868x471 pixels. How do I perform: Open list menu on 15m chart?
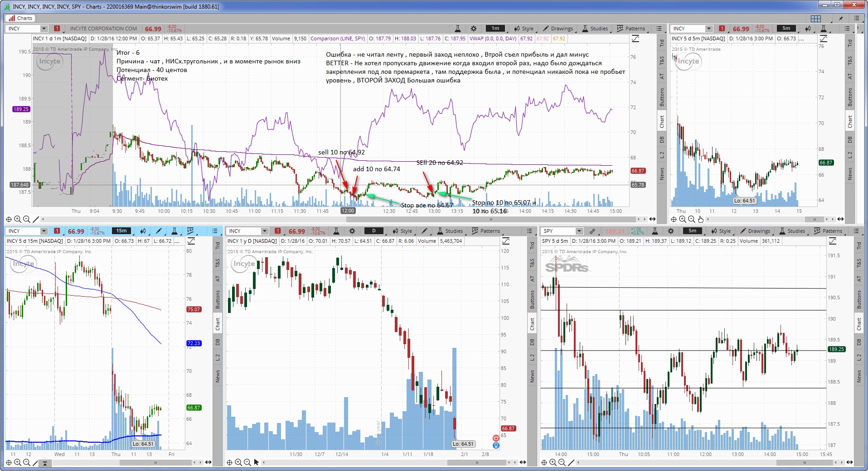pyautogui.click(x=214, y=231)
